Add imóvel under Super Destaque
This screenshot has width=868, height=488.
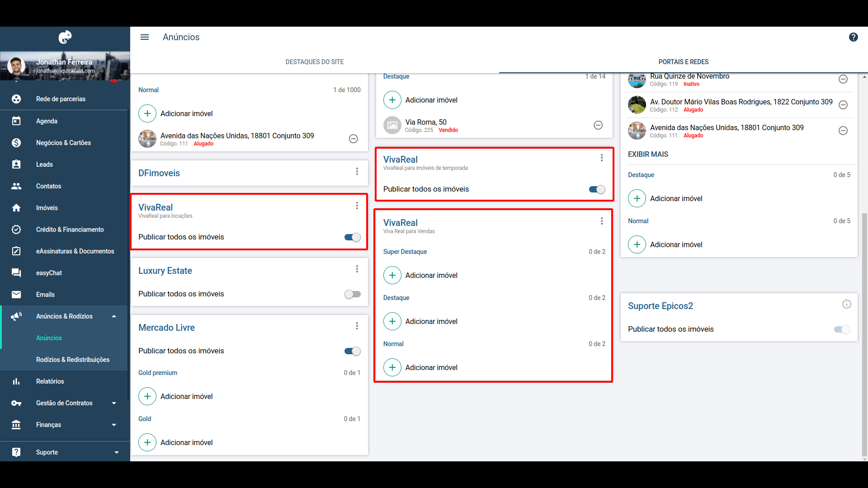(x=392, y=275)
